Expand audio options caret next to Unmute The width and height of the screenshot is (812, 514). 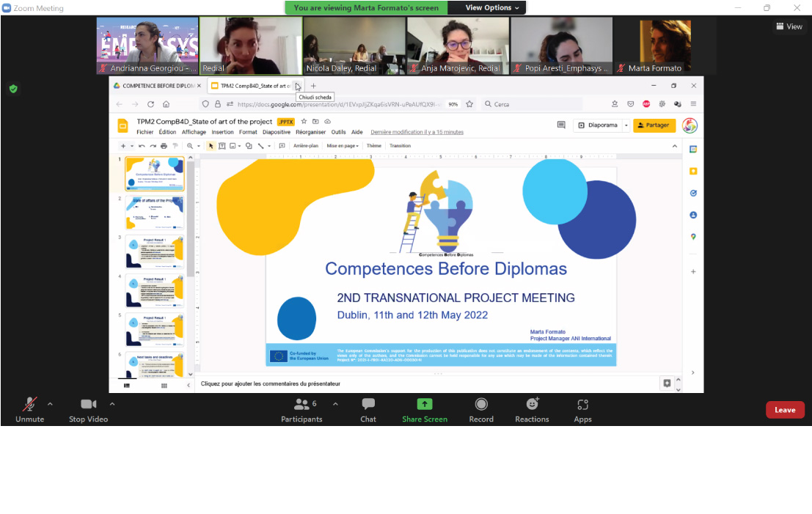click(50, 404)
